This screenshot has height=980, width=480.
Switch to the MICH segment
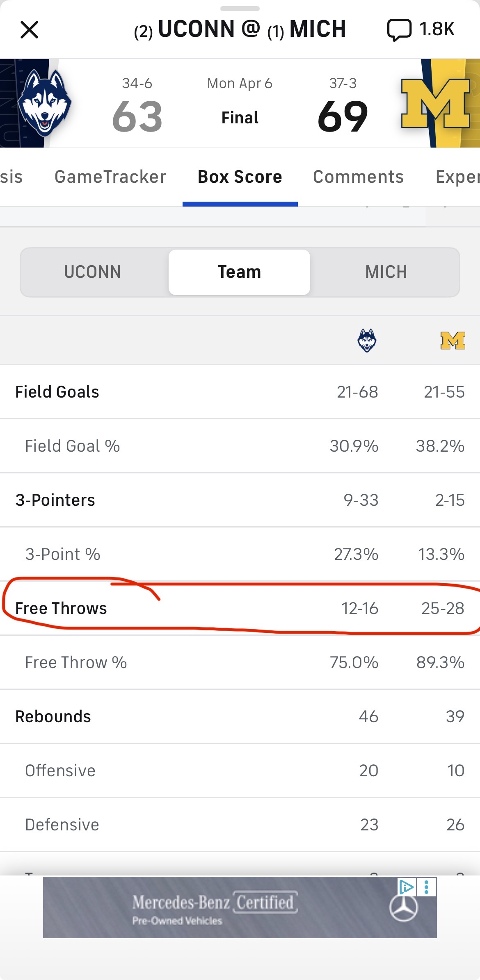(386, 272)
